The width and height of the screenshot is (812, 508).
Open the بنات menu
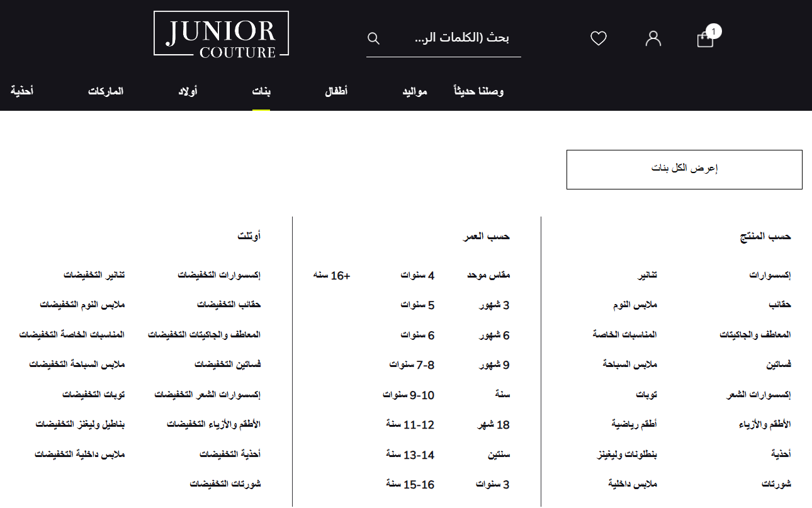[x=261, y=91]
